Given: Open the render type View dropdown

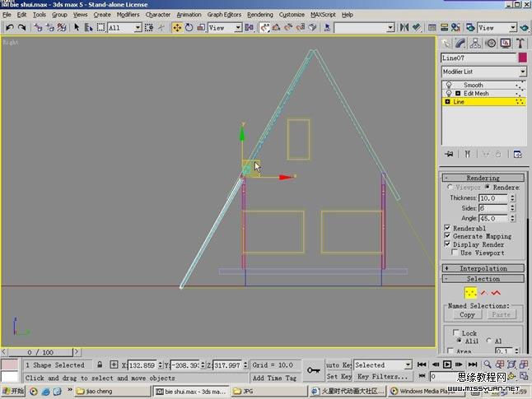Looking at the screenshot, I should [513, 28].
